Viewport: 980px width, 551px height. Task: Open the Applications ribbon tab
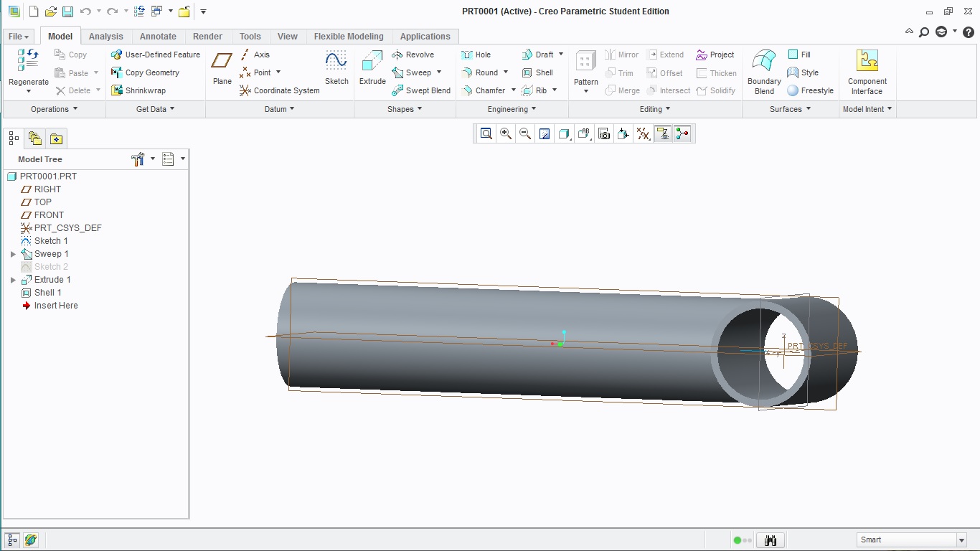[425, 37]
